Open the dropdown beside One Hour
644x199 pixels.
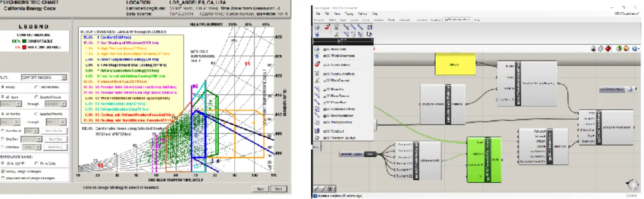pos(33,147)
